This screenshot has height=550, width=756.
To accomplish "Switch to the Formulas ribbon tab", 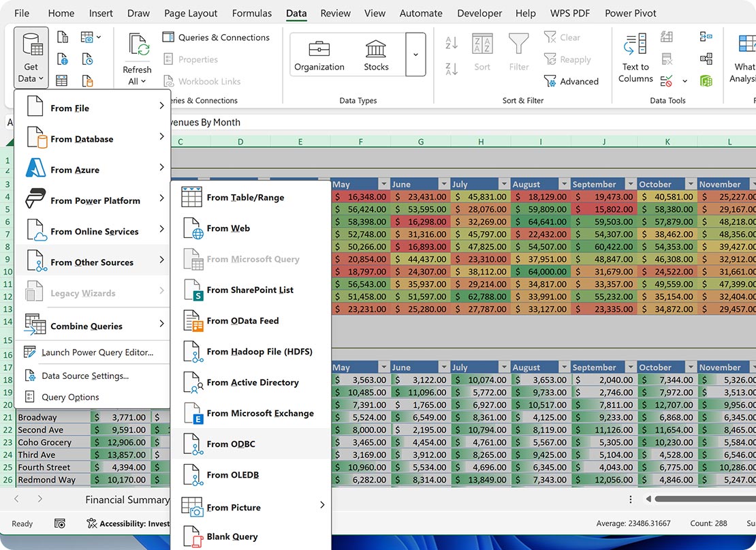I will [252, 13].
